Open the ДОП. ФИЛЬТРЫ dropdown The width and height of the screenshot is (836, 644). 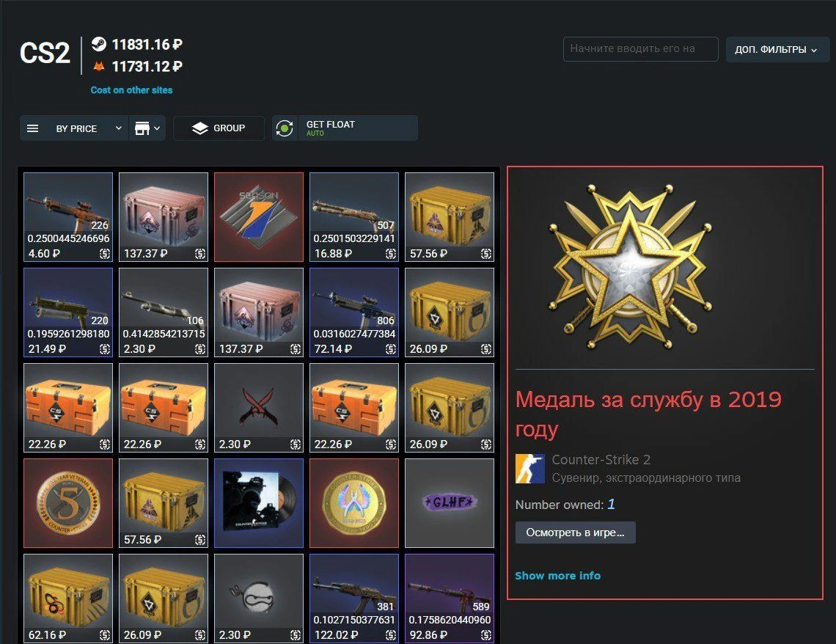[x=777, y=50]
